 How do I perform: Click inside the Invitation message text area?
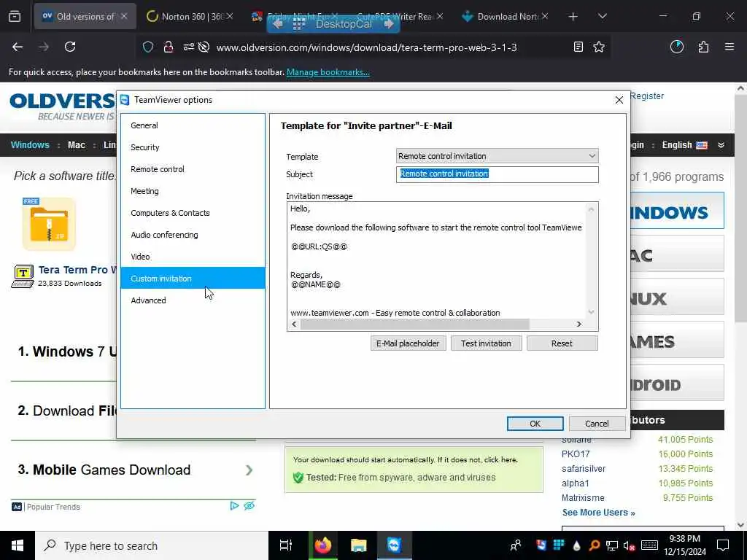(x=436, y=260)
